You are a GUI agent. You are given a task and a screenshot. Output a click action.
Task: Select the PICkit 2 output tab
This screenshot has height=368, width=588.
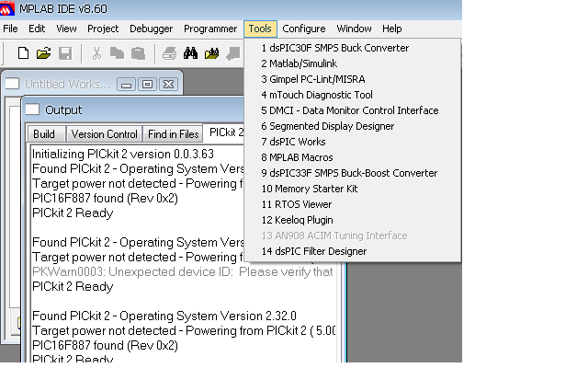pos(225,132)
